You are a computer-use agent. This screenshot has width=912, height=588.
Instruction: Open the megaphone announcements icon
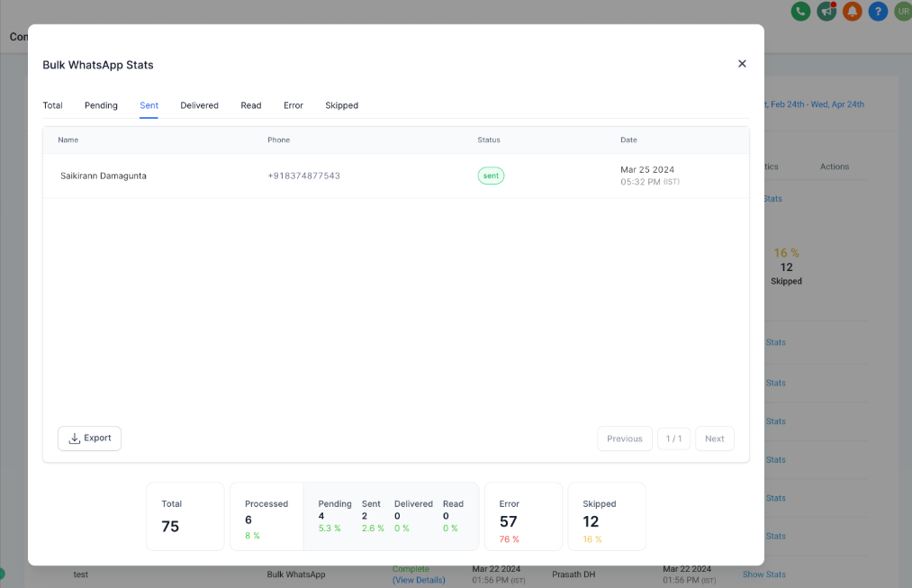click(826, 11)
